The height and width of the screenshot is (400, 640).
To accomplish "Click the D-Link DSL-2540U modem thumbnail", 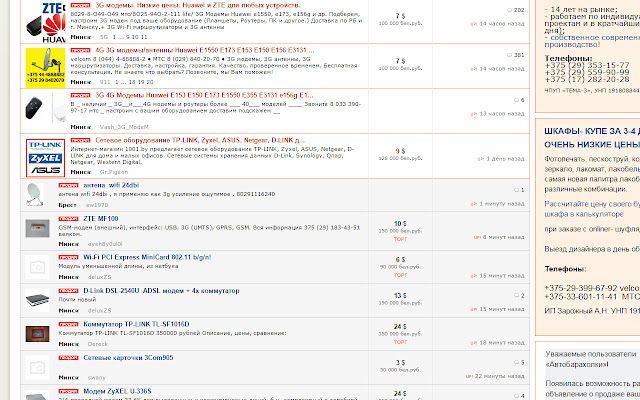I will point(38,300).
